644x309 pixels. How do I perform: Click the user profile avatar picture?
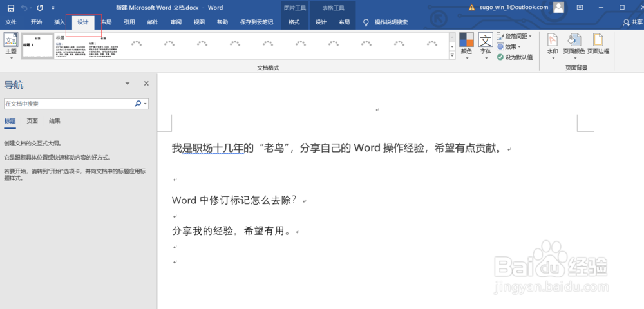tap(558, 7)
